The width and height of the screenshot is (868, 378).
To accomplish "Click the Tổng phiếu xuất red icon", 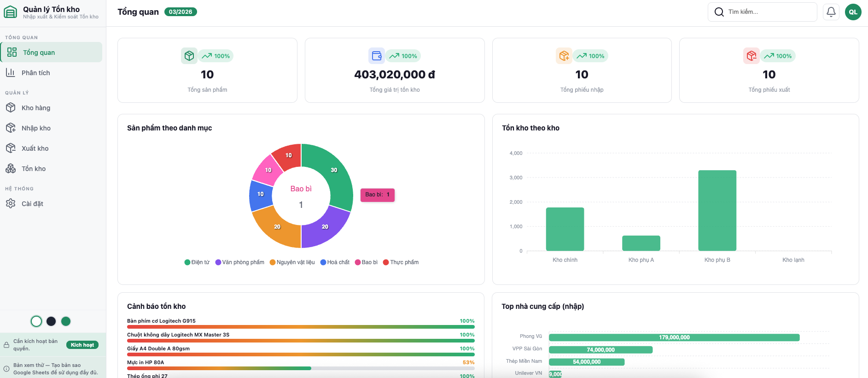I will click(x=751, y=56).
